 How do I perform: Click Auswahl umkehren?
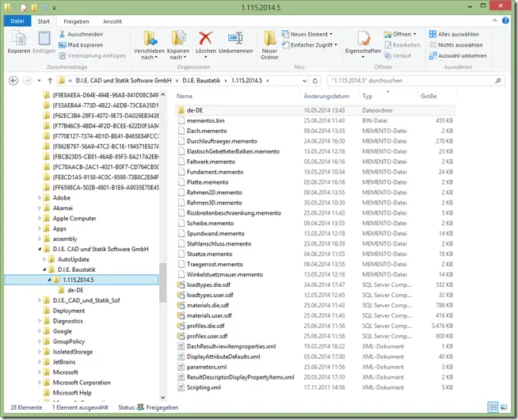point(458,55)
